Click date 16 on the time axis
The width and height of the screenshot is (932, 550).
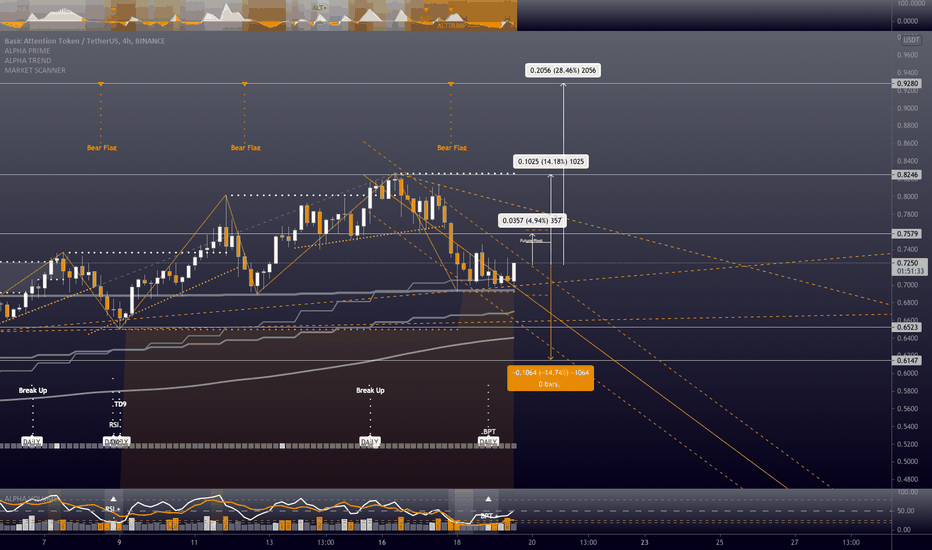click(382, 542)
